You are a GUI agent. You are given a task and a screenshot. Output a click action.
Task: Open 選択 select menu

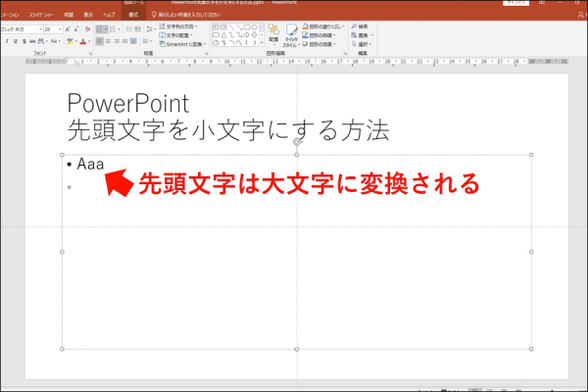pos(362,44)
